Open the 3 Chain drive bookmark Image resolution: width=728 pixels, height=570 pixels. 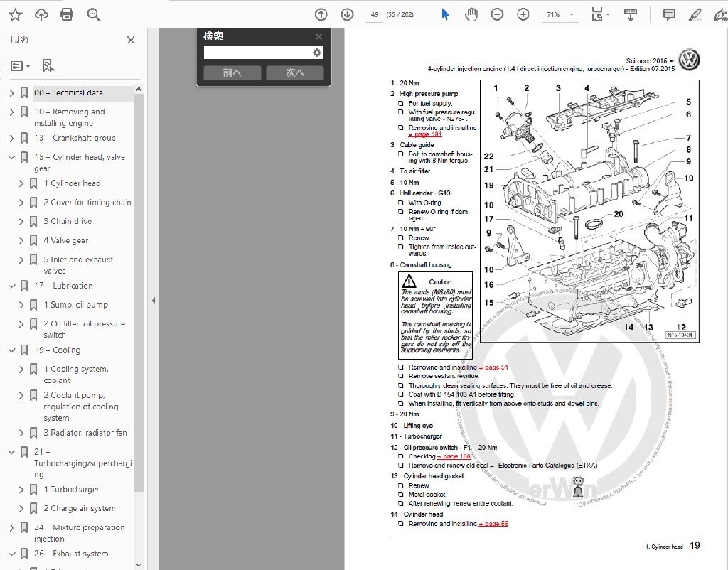68,222
